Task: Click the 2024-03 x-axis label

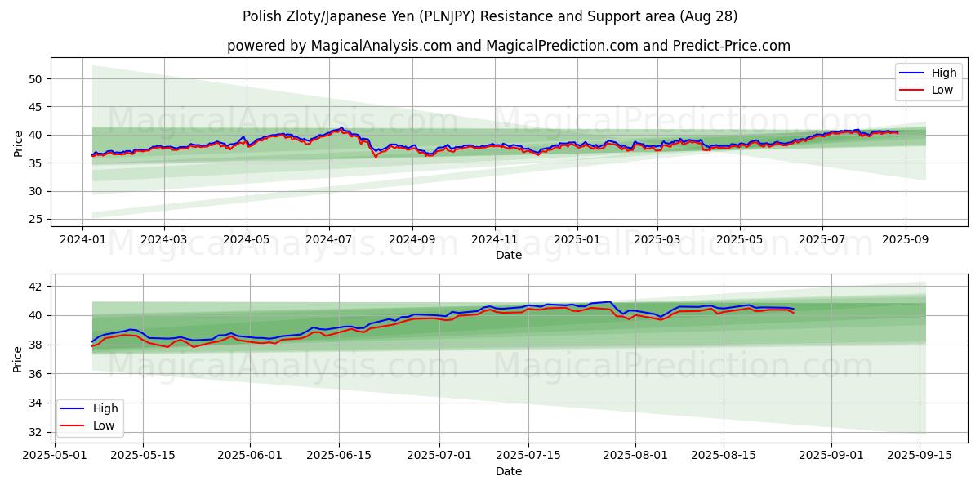Action: coord(163,240)
